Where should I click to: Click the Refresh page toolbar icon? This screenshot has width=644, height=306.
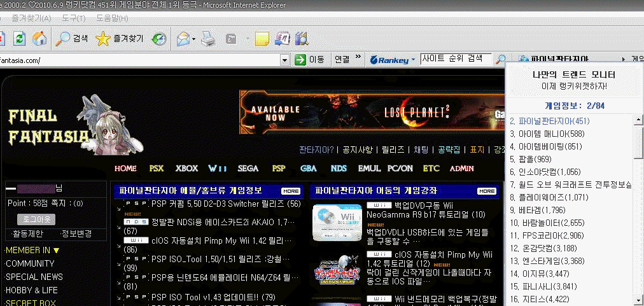[19, 39]
